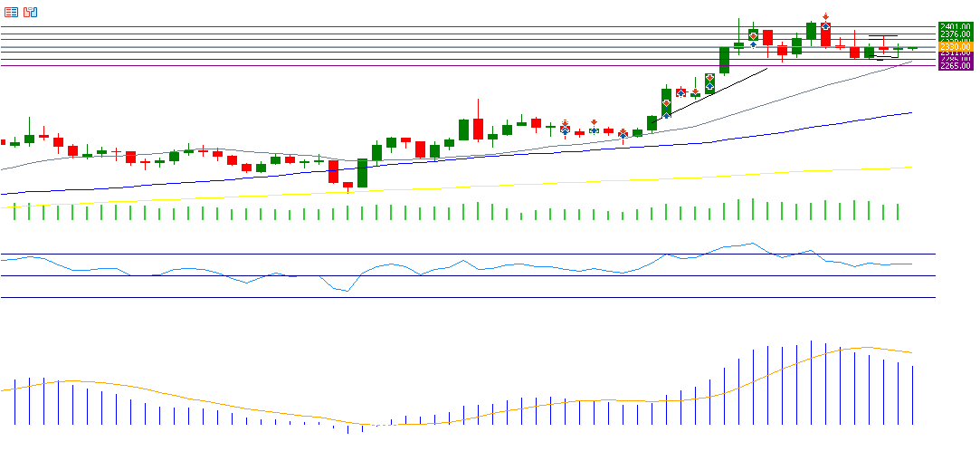
Task: Click the small black bracket above recent candles
Action: click(x=882, y=36)
